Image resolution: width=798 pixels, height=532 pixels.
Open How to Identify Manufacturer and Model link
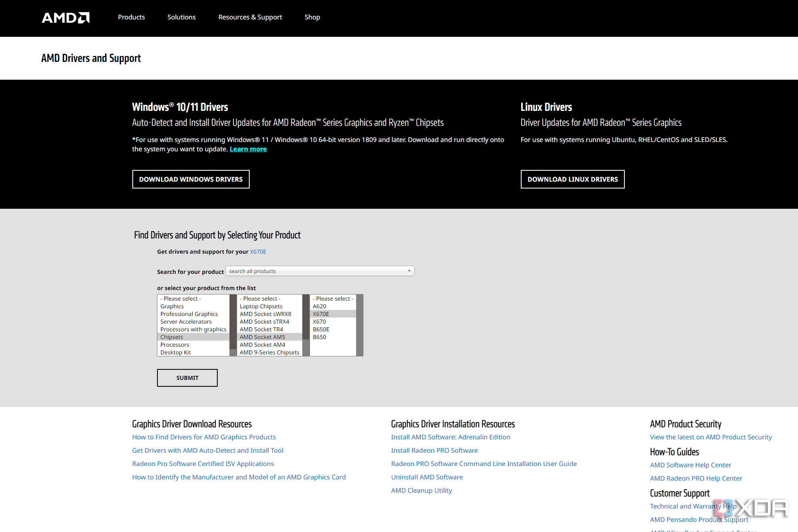239,477
